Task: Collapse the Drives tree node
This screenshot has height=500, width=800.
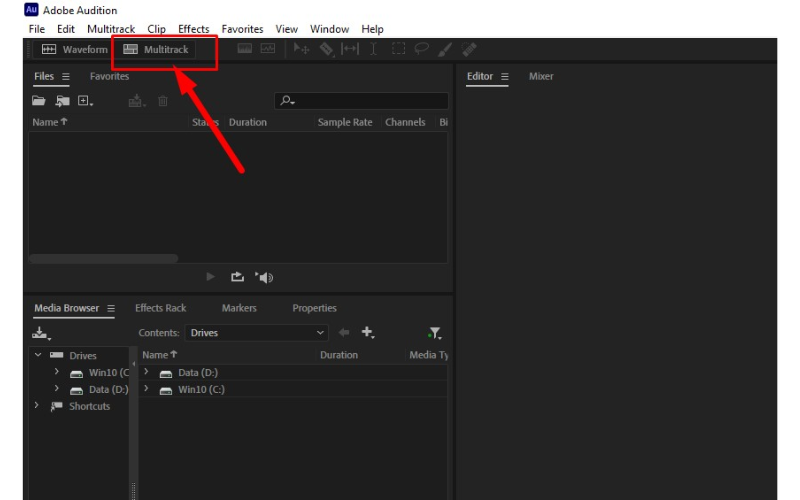Action: [38, 355]
